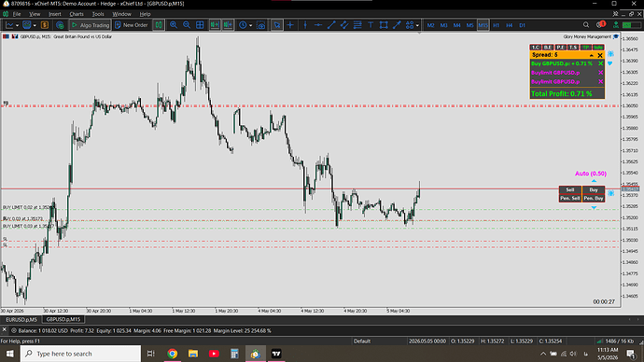This screenshot has height=362, width=644.
Task: Select the rectangle shapes tool
Action: pyautogui.click(x=384, y=25)
